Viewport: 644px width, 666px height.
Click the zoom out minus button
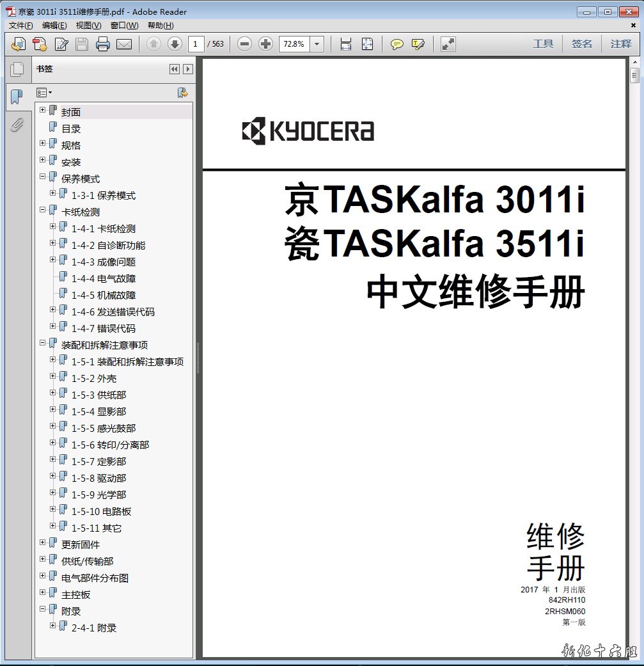coord(244,44)
